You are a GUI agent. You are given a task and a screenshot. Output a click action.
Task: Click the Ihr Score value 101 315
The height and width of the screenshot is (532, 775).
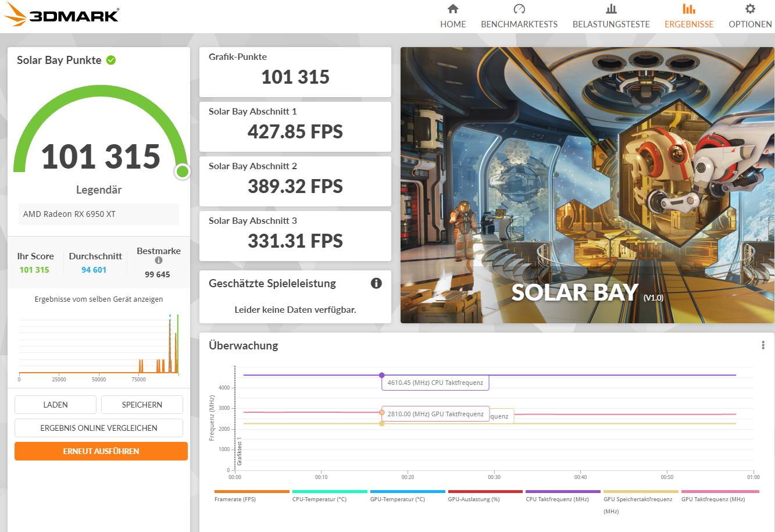[34, 270]
